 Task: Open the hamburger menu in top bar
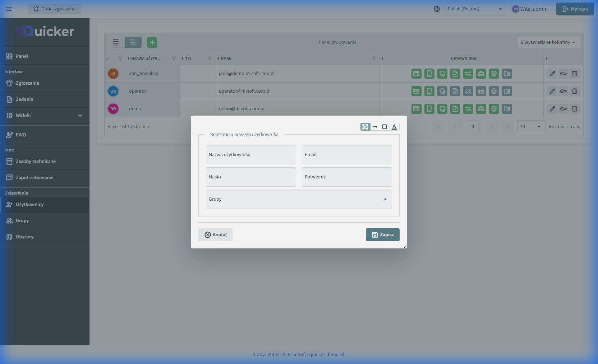click(9, 9)
